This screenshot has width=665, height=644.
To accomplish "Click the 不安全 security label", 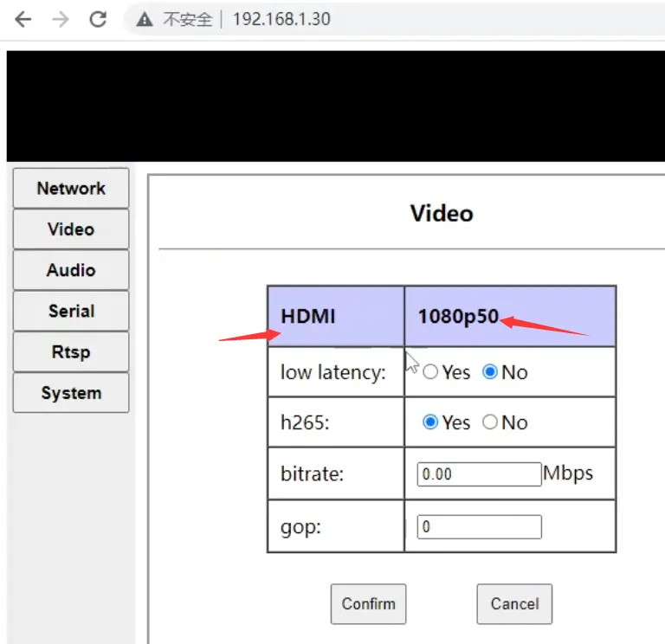I will point(187,20).
